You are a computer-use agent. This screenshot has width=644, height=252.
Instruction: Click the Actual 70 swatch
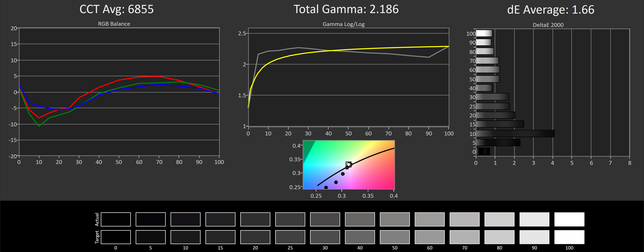464,219
